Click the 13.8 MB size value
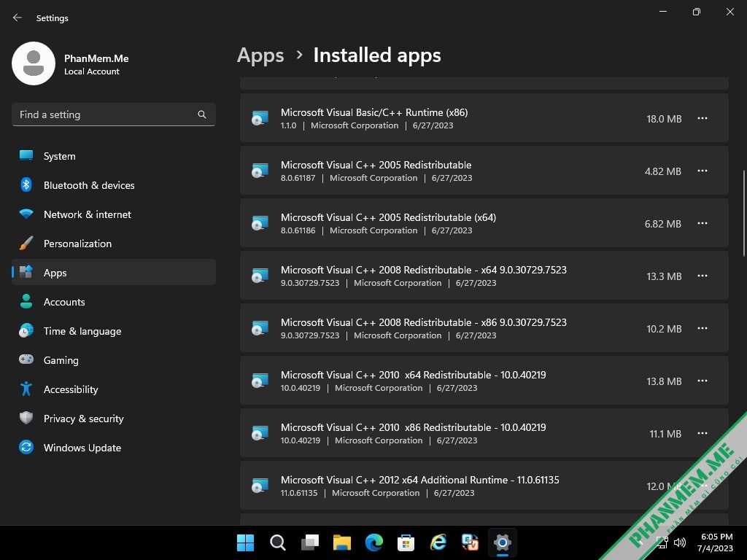This screenshot has width=747, height=560. click(x=664, y=381)
